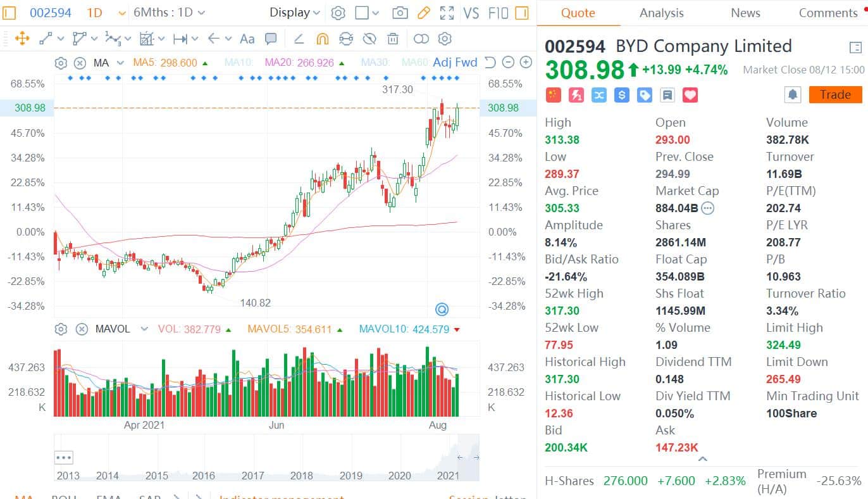Add BYD to favorites with heart icon
The height and width of the screenshot is (499, 868).
click(690, 94)
